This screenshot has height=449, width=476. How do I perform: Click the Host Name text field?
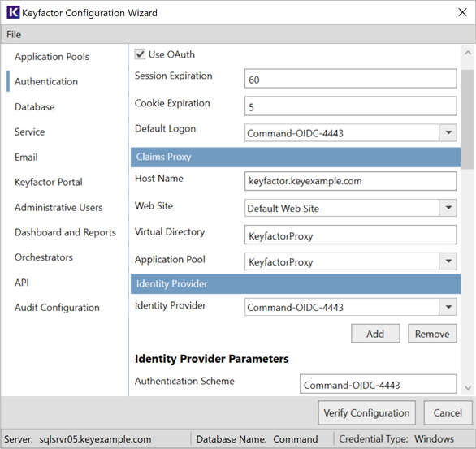click(351, 181)
